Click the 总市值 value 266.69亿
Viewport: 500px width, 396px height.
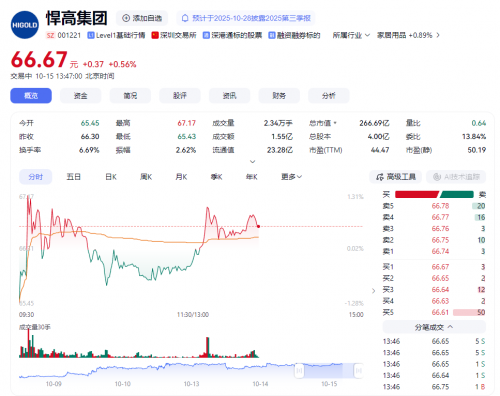point(374,123)
